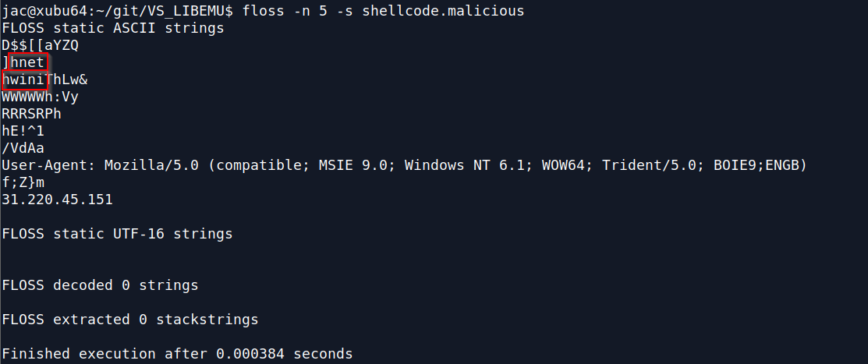Click the FLOSS static UTF-16 strings header
The image size is (868, 364).
pos(117,234)
